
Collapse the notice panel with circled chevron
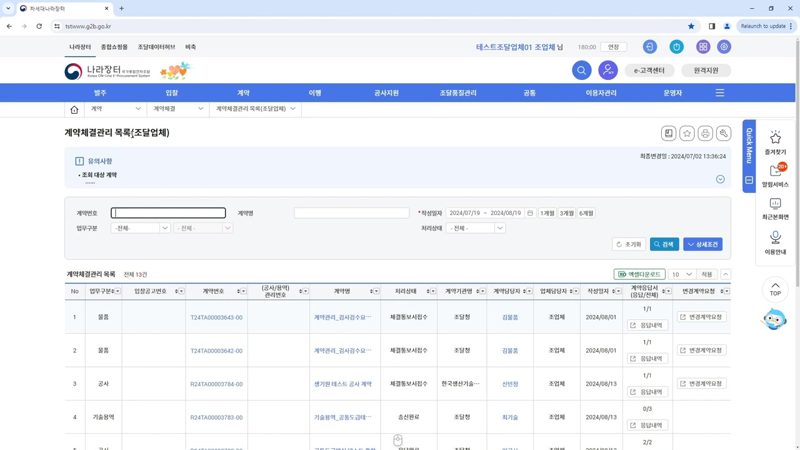pyautogui.click(x=720, y=179)
